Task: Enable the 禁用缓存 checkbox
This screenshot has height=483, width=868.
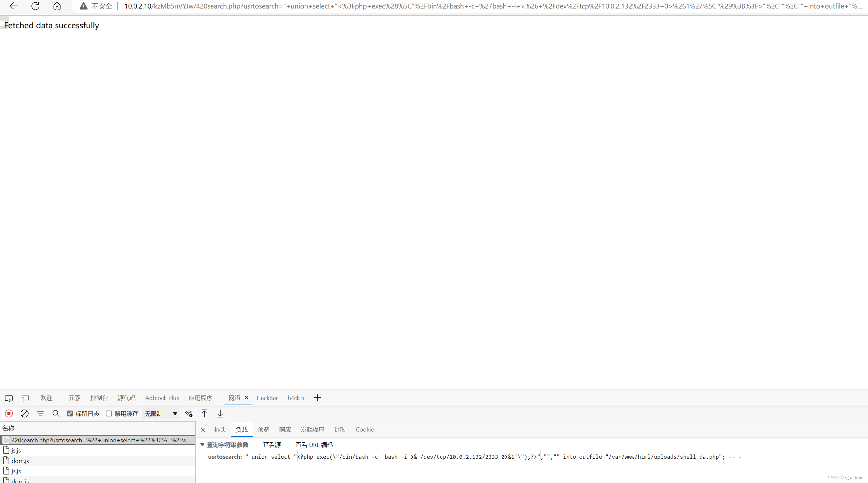Action: (x=109, y=413)
